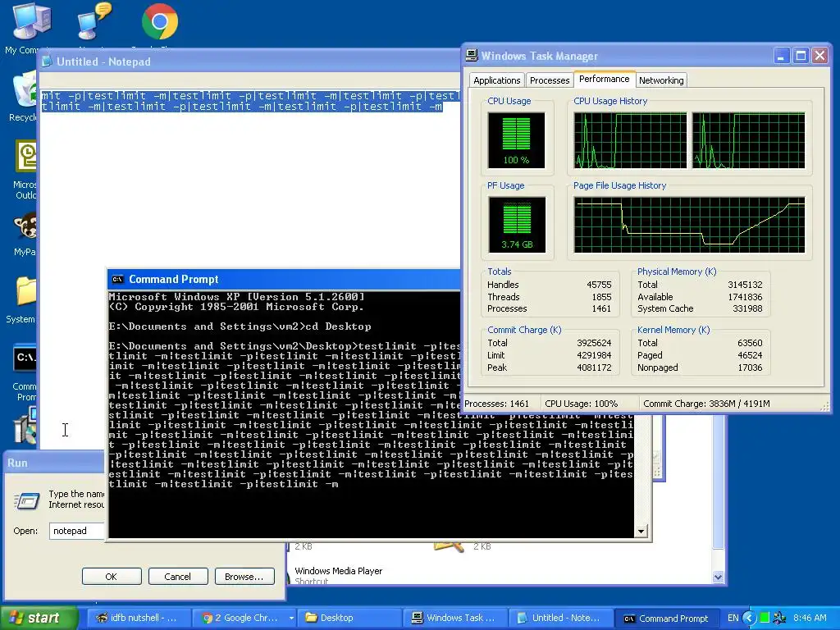Select the Performance tab

coord(605,79)
